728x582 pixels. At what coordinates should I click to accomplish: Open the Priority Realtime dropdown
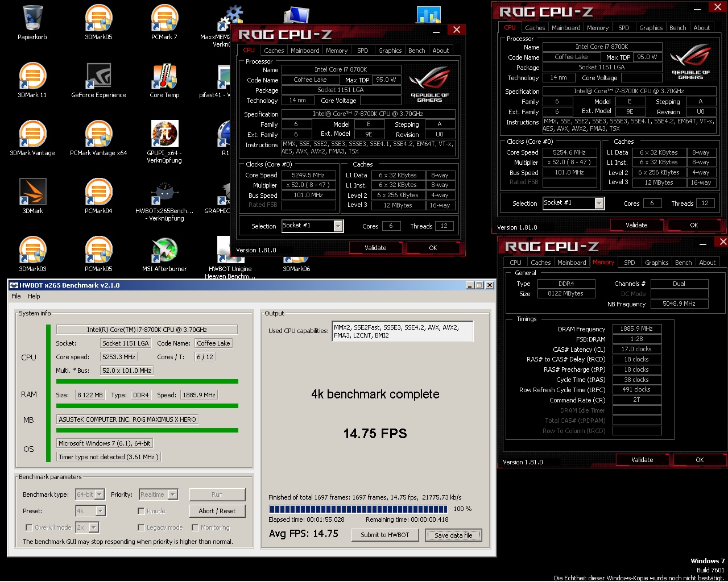[158, 494]
